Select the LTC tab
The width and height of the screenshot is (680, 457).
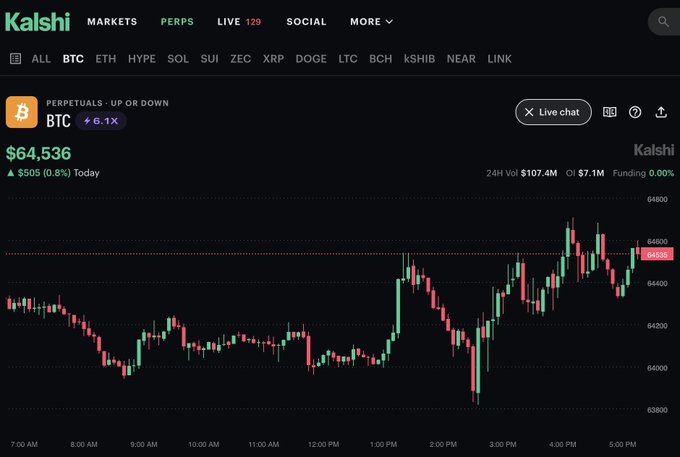[x=348, y=59]
